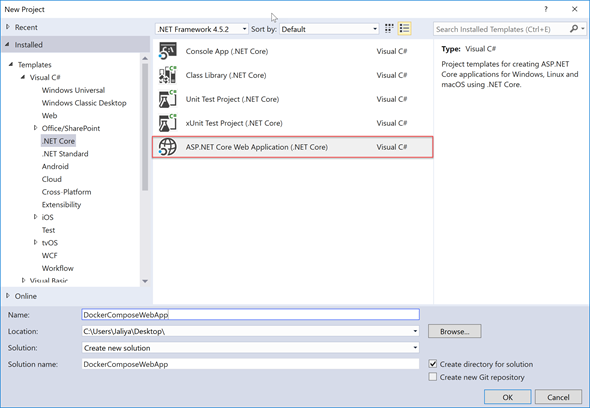590x408 pixels.
Task: Click the template tree scroll down arrow
Action: coord(145,281)
